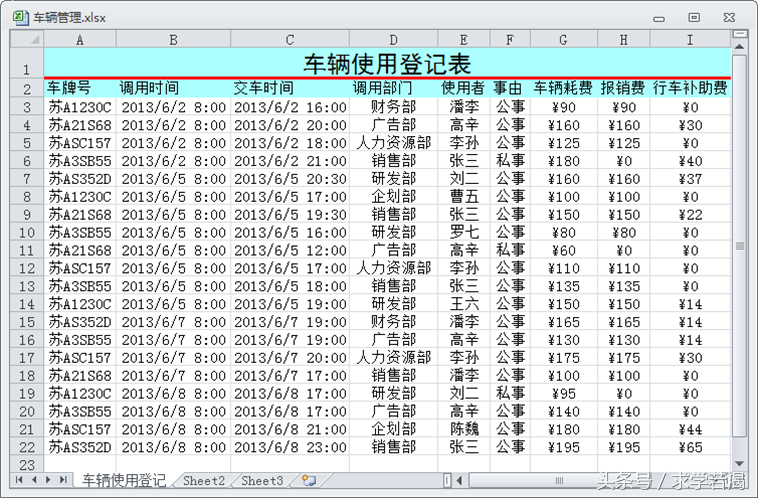Screen dimensions: 758x498
Task: Click the 行车补助费 header cell
Action: [x=690, y=88]
